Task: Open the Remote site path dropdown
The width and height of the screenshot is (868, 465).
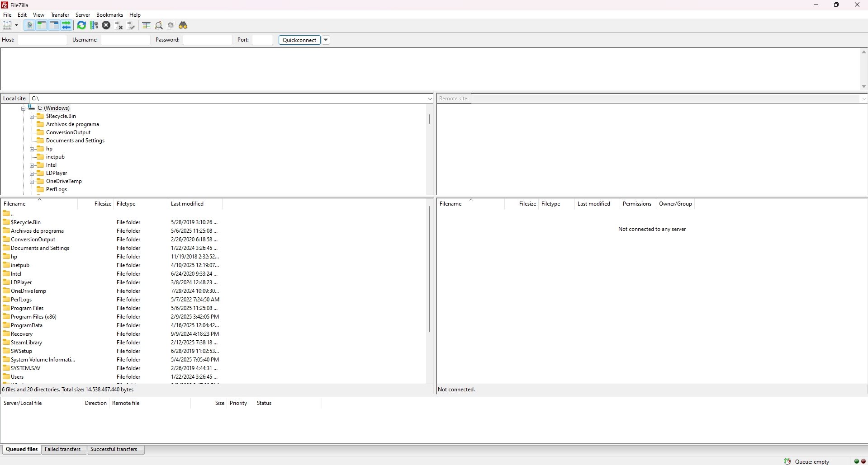Action: (x=863, y=99)
